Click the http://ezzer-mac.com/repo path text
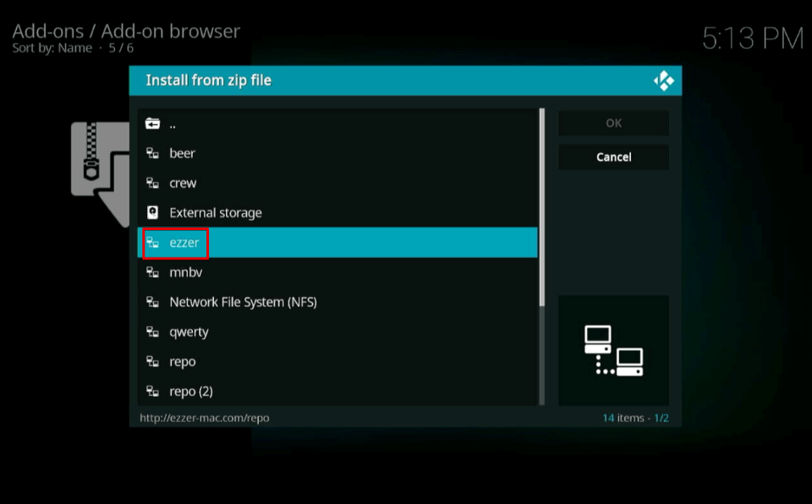 [205, 418]
